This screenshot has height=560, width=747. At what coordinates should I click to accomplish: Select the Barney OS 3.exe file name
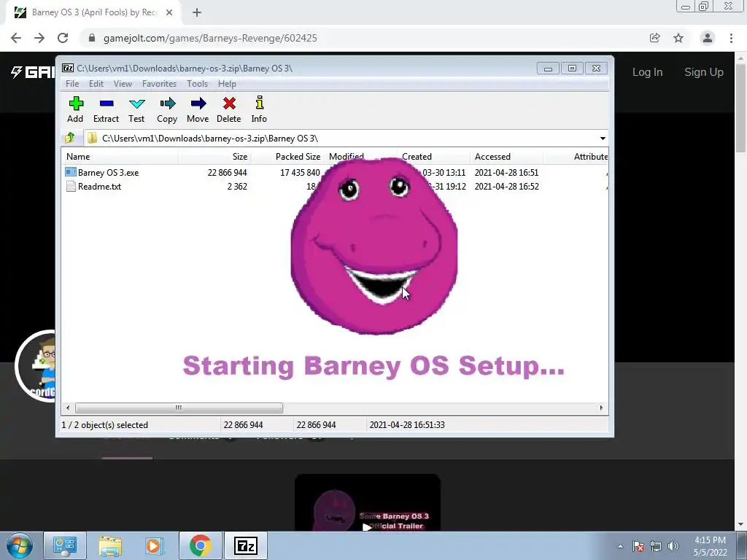click(x=108, y=172)
